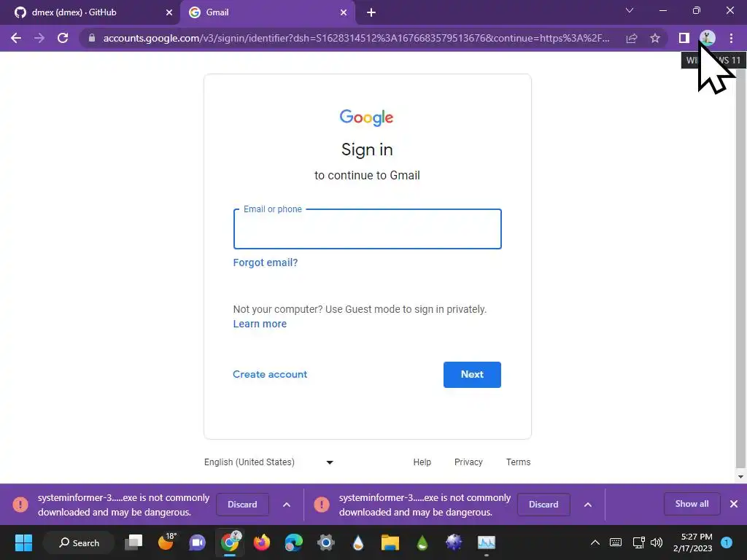Select the Gmail tab
This screenshot has height=560, width=747.
(267, 12)
